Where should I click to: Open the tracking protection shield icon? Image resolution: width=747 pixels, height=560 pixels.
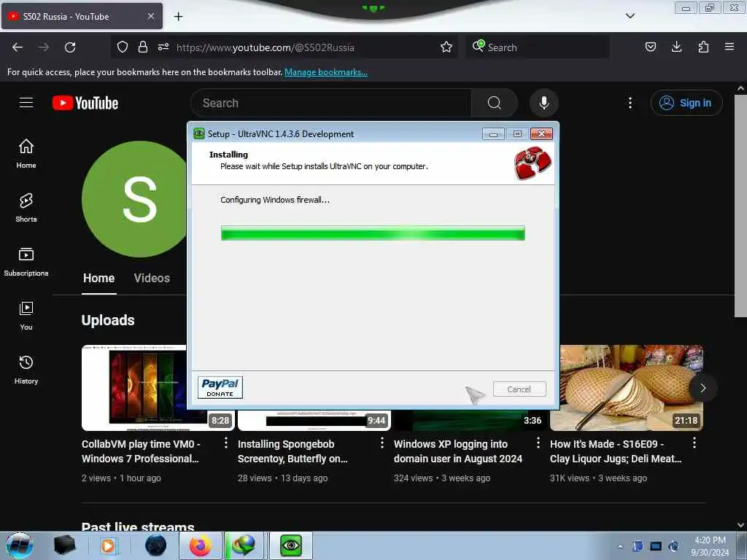coord(123,47)
